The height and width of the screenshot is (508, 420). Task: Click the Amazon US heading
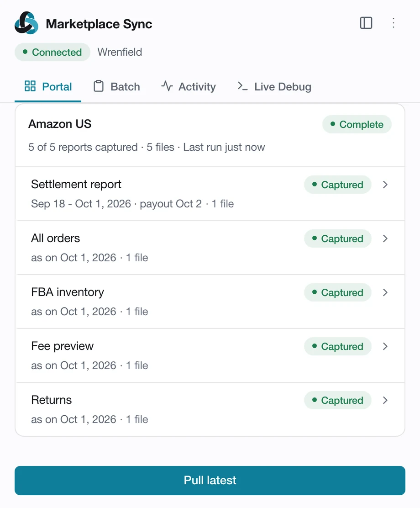60,124
